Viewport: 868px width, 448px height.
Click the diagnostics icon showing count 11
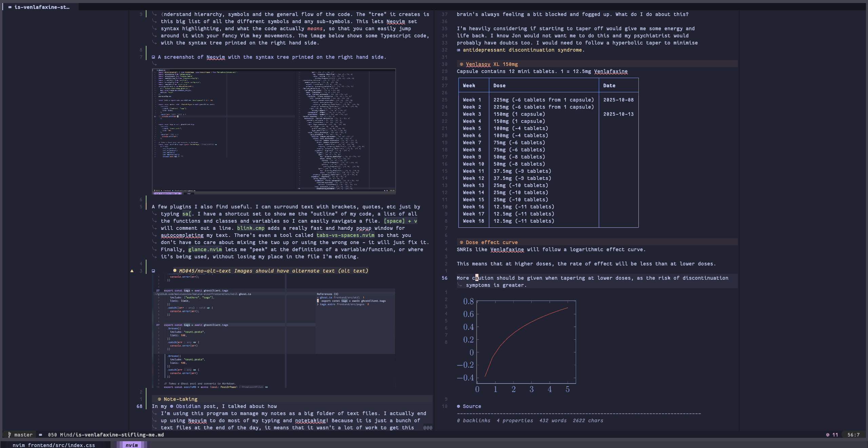[x=827, y=435]
